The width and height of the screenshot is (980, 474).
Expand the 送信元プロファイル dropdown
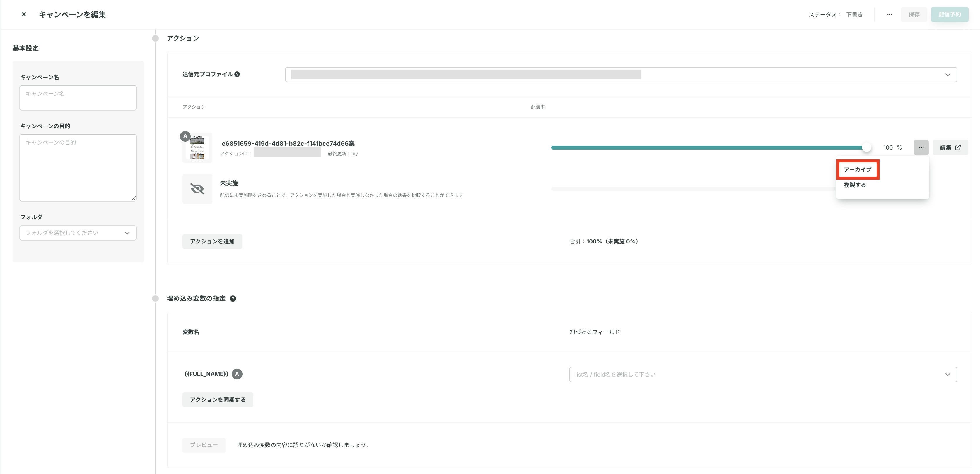point(621,75)
